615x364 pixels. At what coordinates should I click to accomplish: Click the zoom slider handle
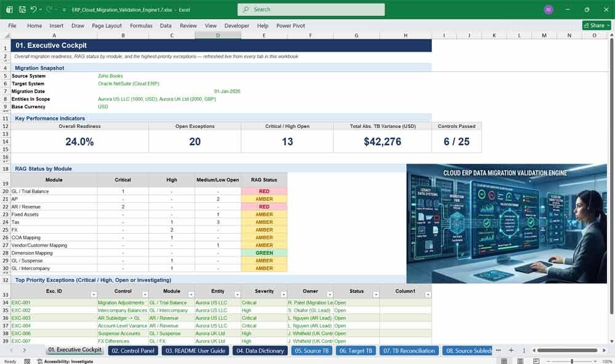coord(572,362)
